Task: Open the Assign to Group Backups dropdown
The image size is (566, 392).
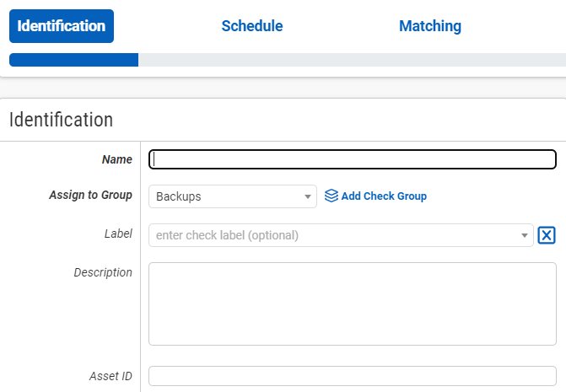Action: point(224,196)
